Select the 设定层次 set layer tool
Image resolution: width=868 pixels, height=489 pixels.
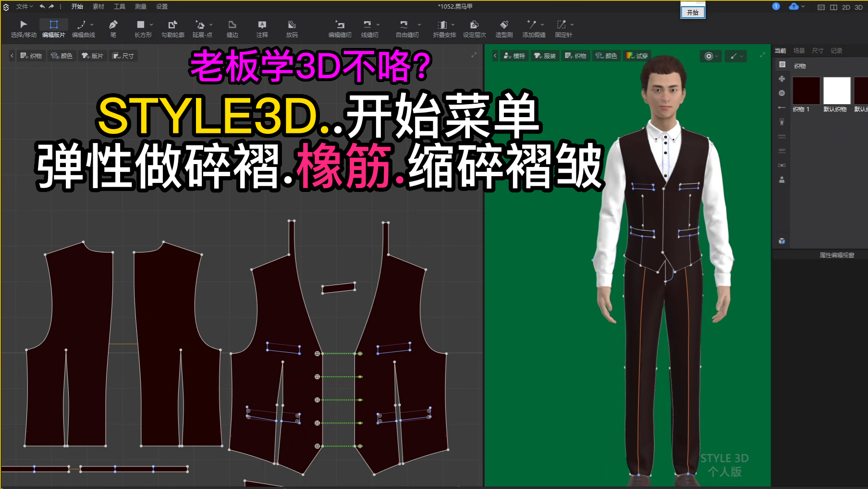(475, 28)
